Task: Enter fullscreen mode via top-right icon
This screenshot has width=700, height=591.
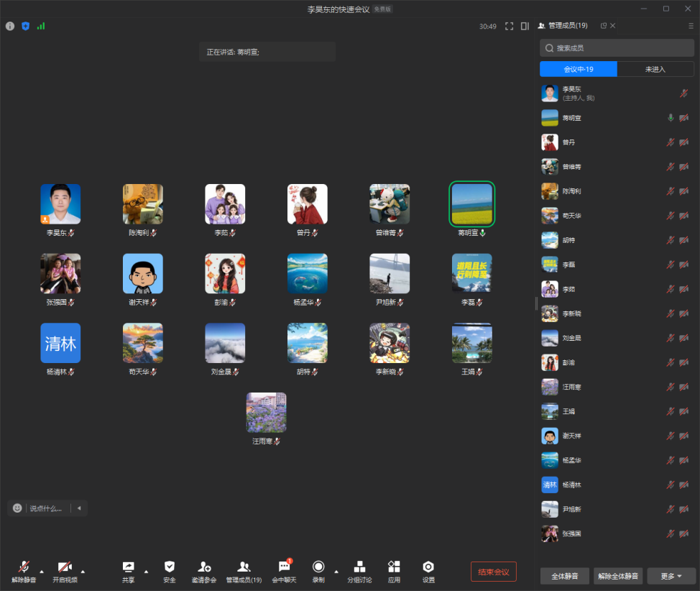Action: click(509, 26)
